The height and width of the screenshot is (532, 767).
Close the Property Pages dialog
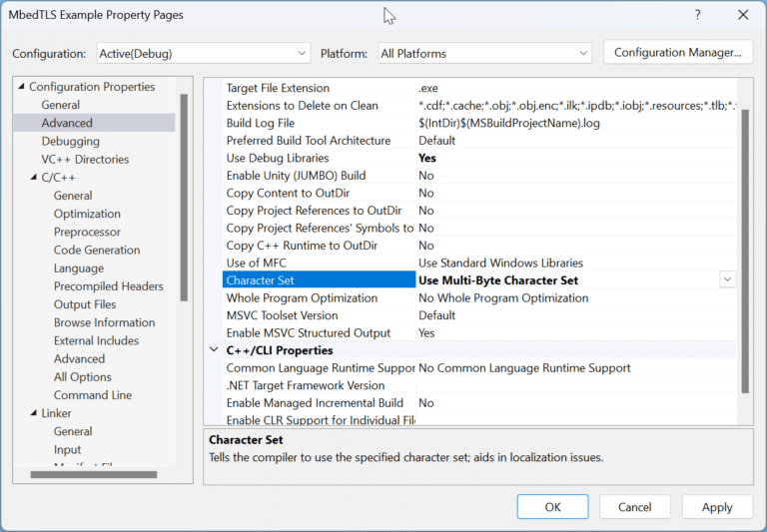coord(743,15)
